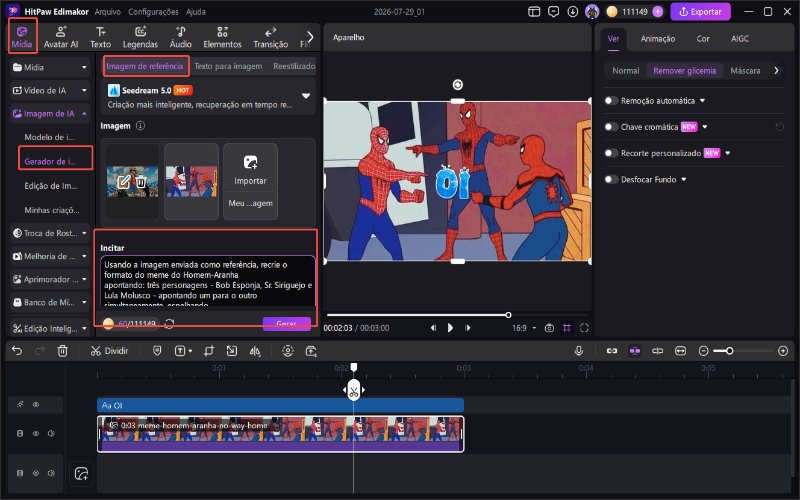Switch to the Animação tab
This screenshot has height=500, width=800.
coord(658,39)
